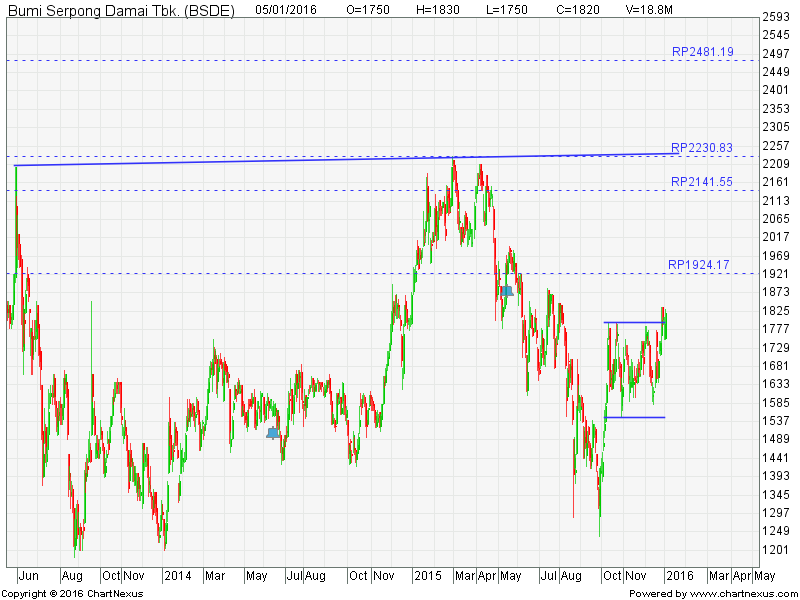The image size is (800, 600).
Task: Click the 2593 value on price axis
Action: (x=776, y=17)
